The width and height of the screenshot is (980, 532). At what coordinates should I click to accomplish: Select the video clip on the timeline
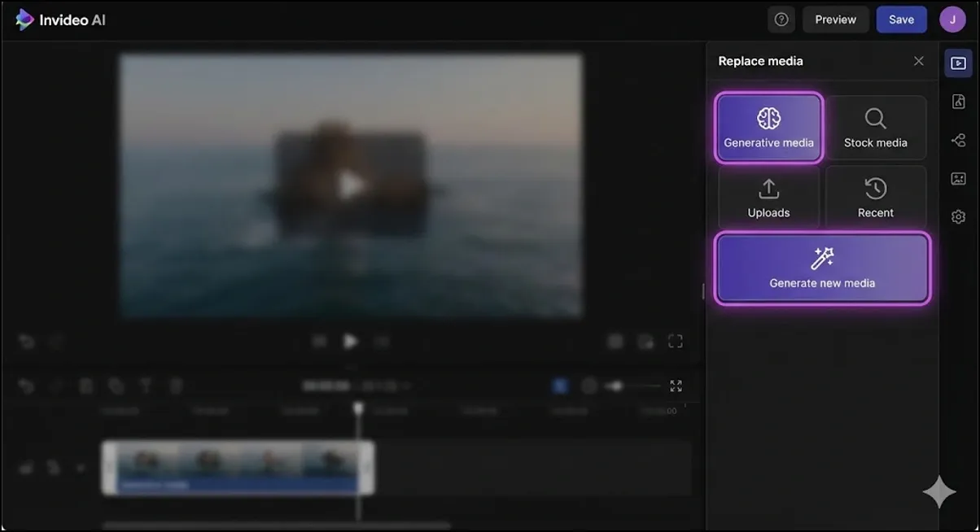(236, 468)
